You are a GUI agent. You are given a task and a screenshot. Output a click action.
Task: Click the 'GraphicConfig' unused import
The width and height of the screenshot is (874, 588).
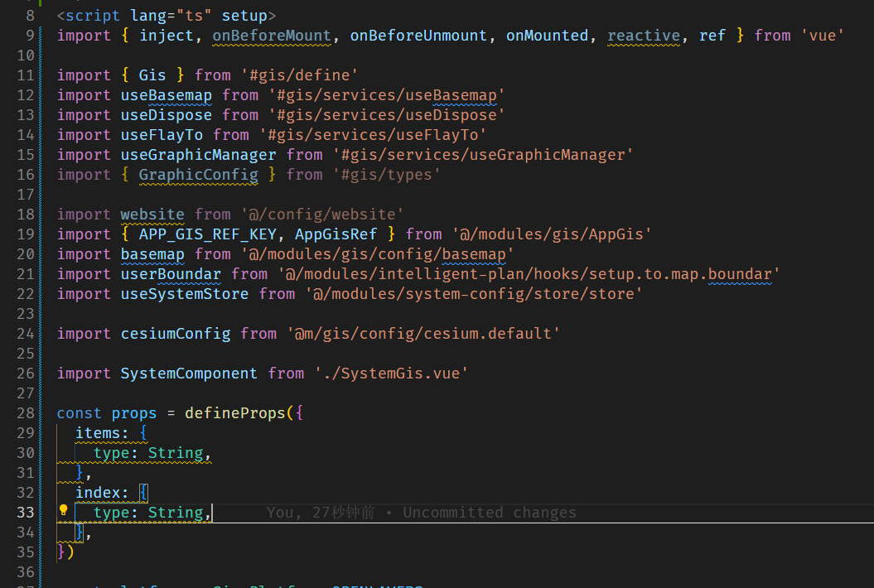[199, 175]
